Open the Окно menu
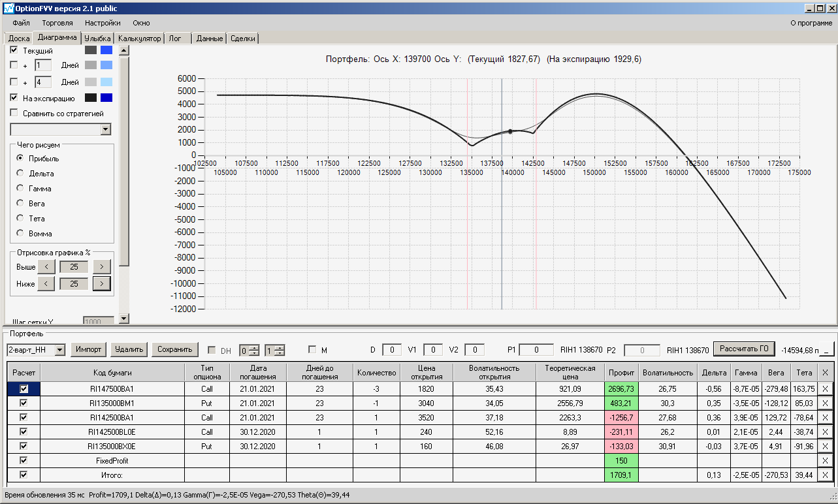 [141, 23]
